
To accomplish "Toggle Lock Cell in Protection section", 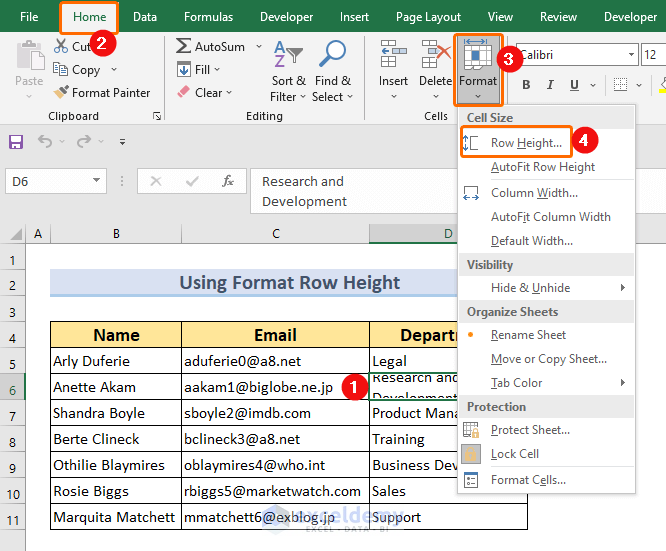I will [x=514, y=454].
